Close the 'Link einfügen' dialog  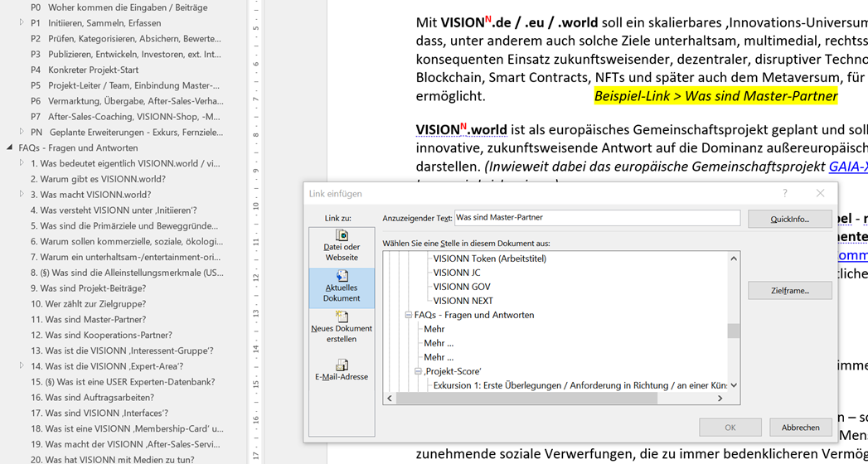821,193
